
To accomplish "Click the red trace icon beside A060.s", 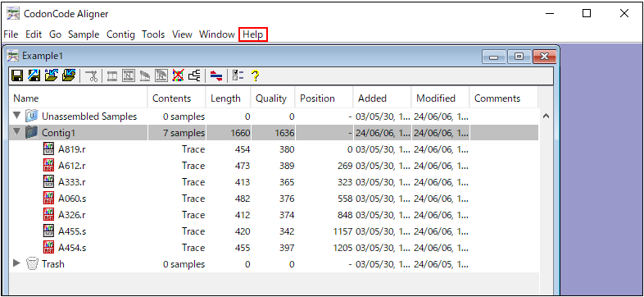I will (x=49, y=199).
